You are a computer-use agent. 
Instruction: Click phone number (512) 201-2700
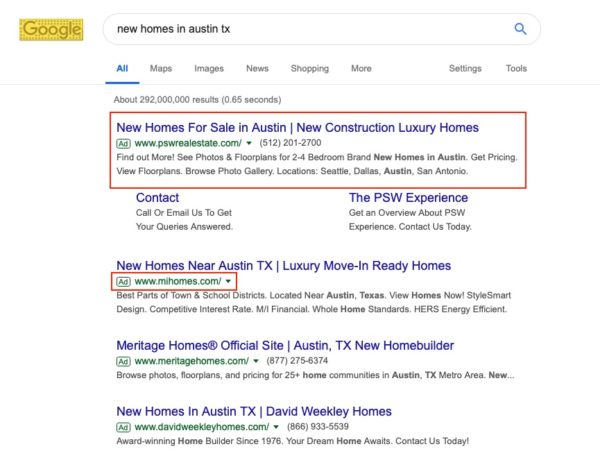click(x=290, y=143)
